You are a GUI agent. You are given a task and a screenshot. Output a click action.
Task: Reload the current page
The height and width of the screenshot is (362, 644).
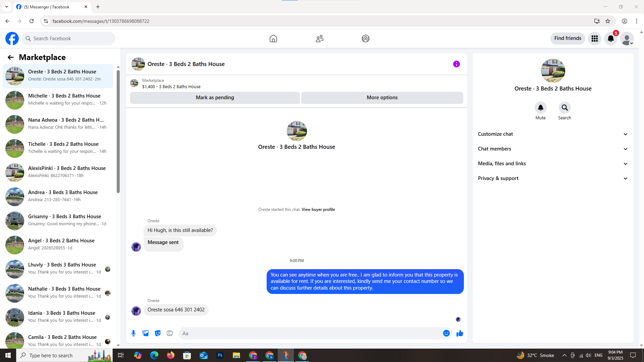click(x=32, y=21)
